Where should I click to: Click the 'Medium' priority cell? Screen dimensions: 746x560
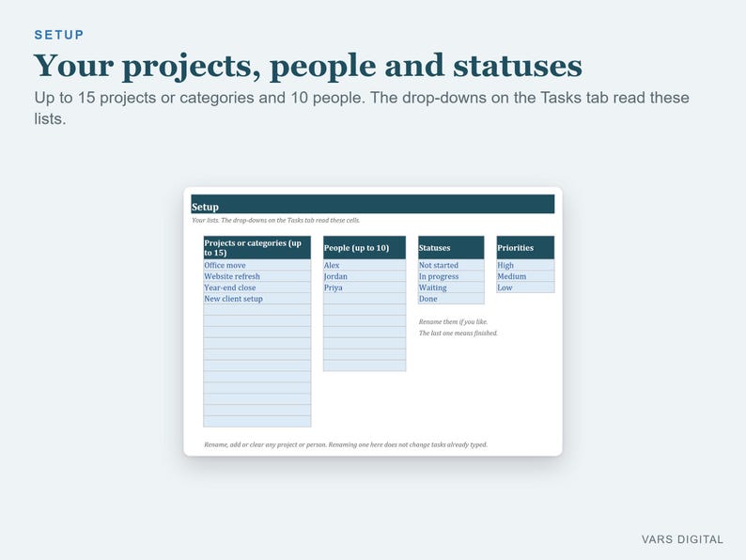pyautogui.click(x=525, y=276)
